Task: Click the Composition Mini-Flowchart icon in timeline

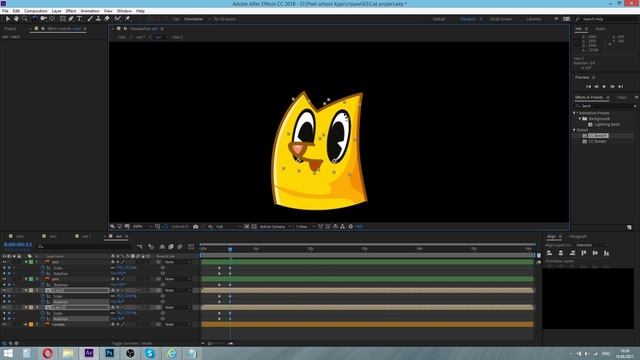Action: click(140, 247)
